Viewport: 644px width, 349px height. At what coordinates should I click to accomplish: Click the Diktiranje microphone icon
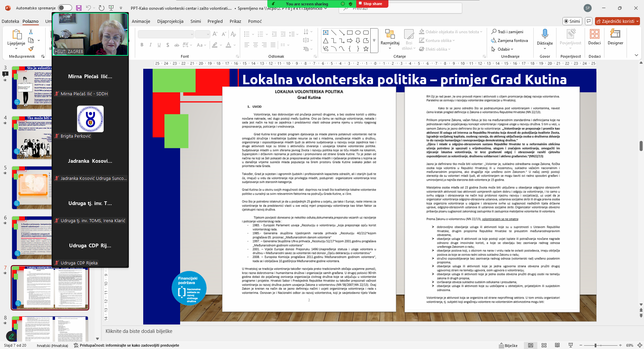(545, 34)
